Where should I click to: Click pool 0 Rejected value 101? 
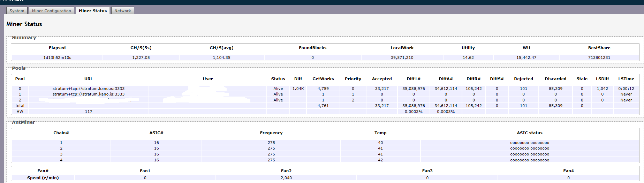point(523,89)
